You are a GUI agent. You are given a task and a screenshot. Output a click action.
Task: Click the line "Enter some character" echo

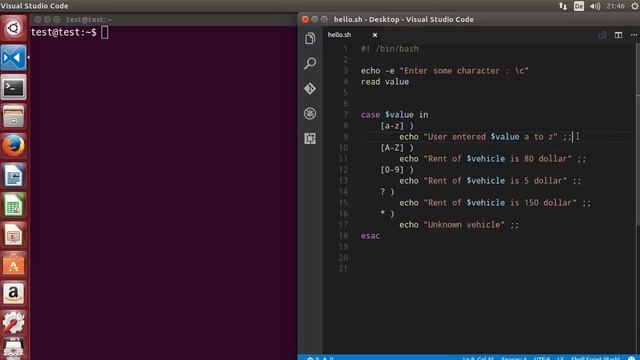[x=444, y=71]
